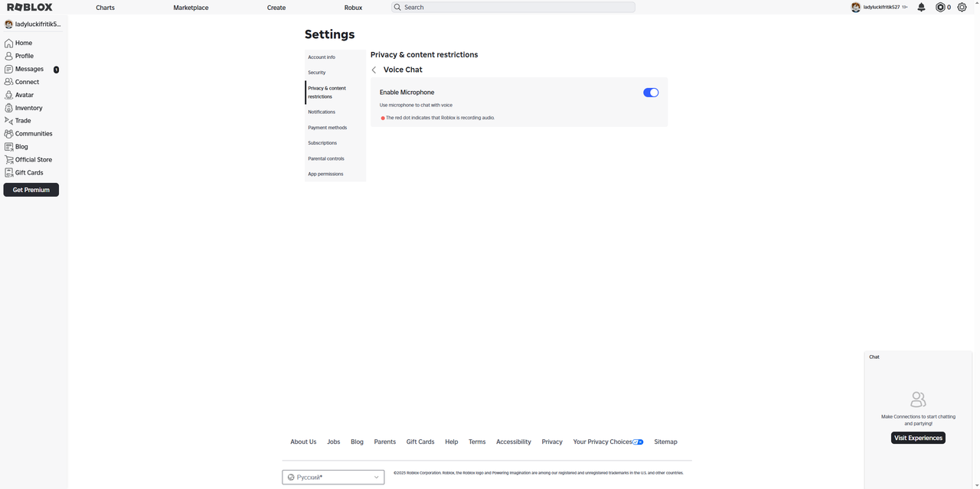Click the sidebar user avatar thumbnail

pos(8,24)
